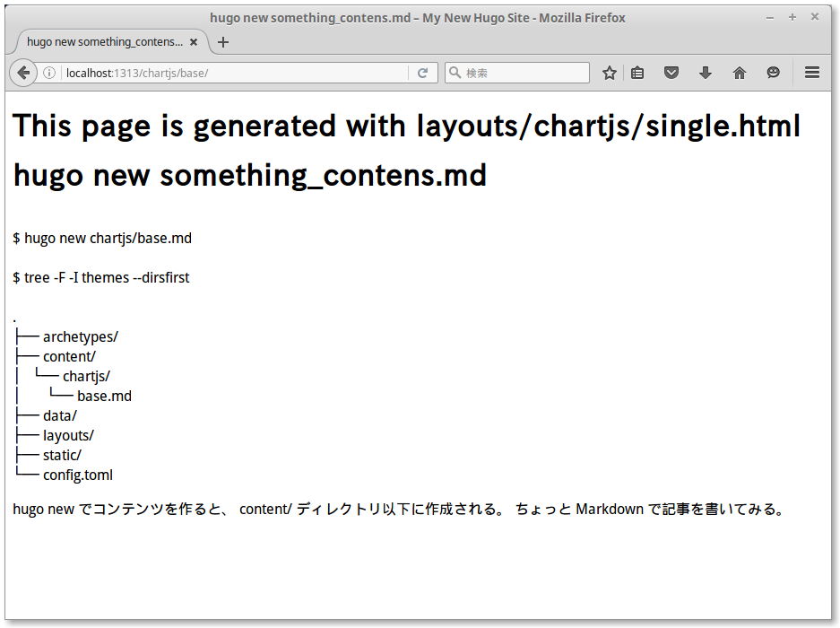Go back to the previous page
The width and height of the screenshot is (840, 628).
[23, 73]
